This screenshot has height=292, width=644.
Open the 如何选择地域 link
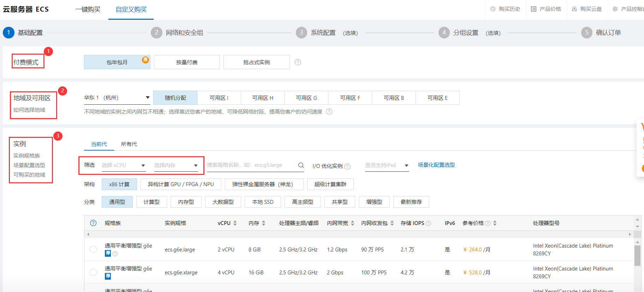coord(29,110)
